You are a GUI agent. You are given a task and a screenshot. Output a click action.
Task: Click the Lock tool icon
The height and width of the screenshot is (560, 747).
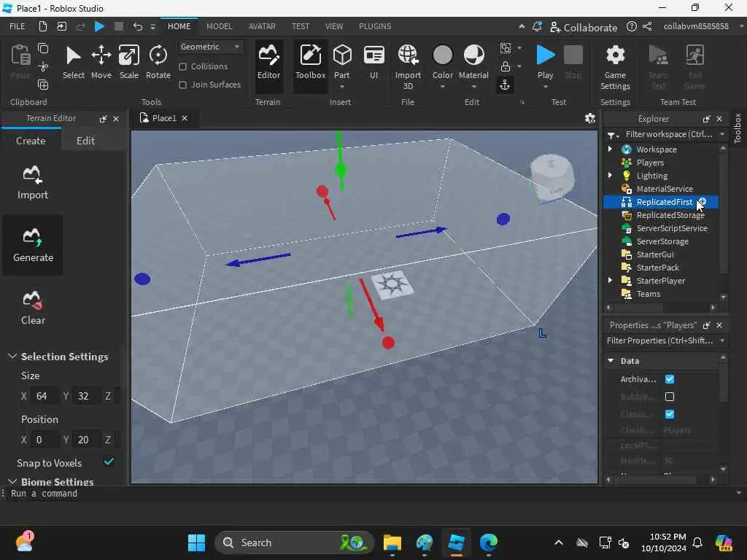506,66
